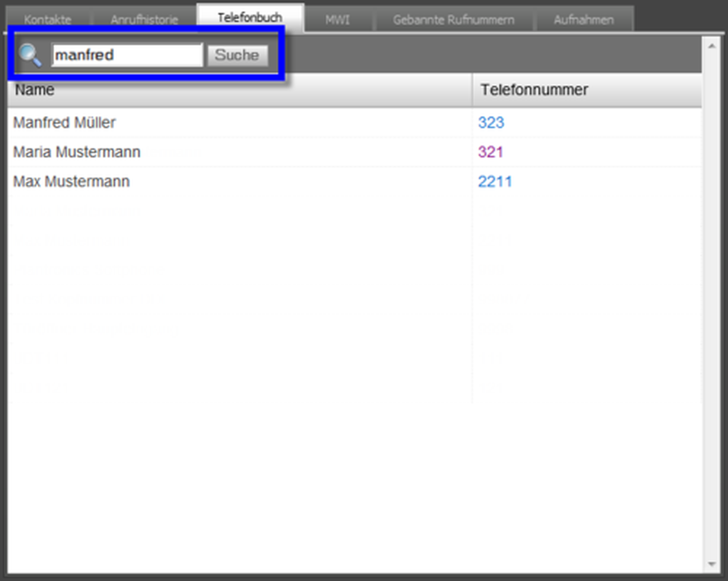Open the Kontakte tab

coord(48,20)
